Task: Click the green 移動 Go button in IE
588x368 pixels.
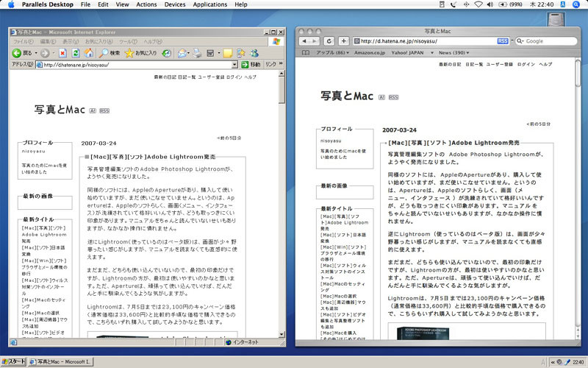Action: [251, 65]
